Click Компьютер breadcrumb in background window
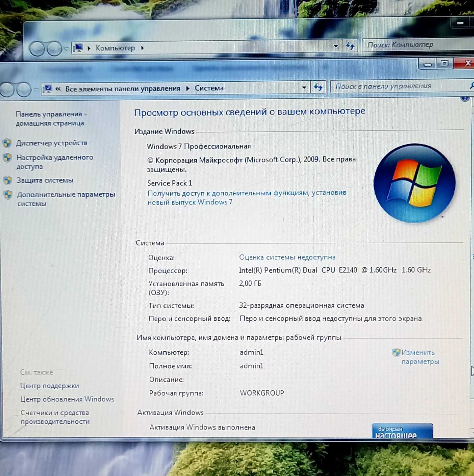Viewport: 474px width, 476px height. click(x=115, y=48)
